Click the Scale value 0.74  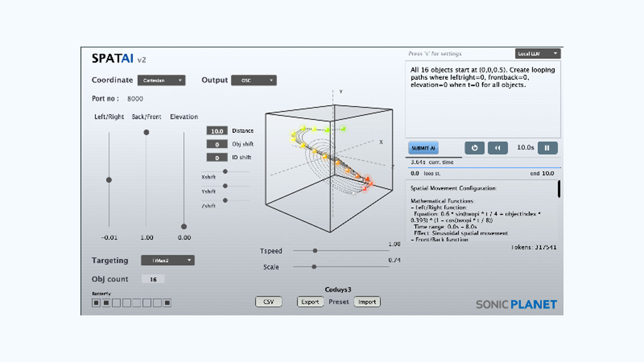pyautogui.click(x=394, y=260)
